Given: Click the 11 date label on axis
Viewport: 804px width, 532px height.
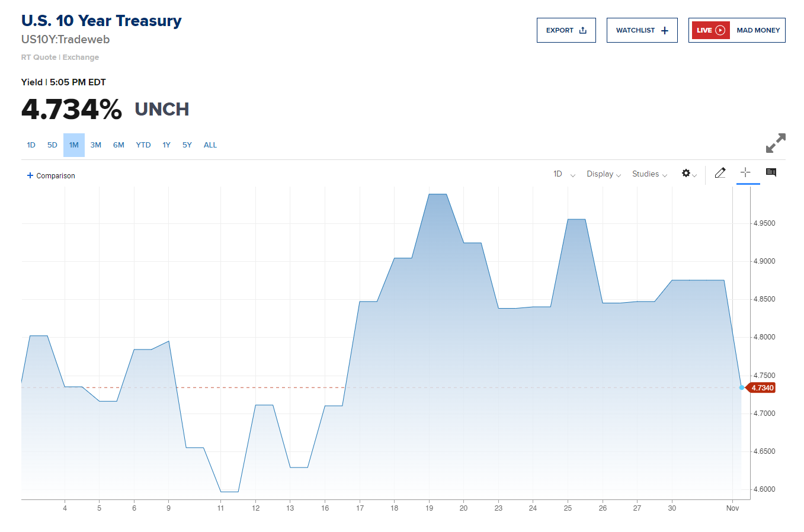Looking at the screenshot, I should click(x=220, y=508).
